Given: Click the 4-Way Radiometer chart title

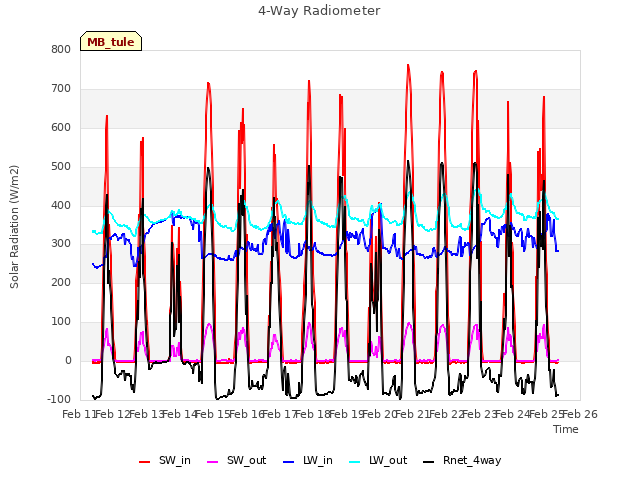Looking at the screenshot, I should pos(319,11).
